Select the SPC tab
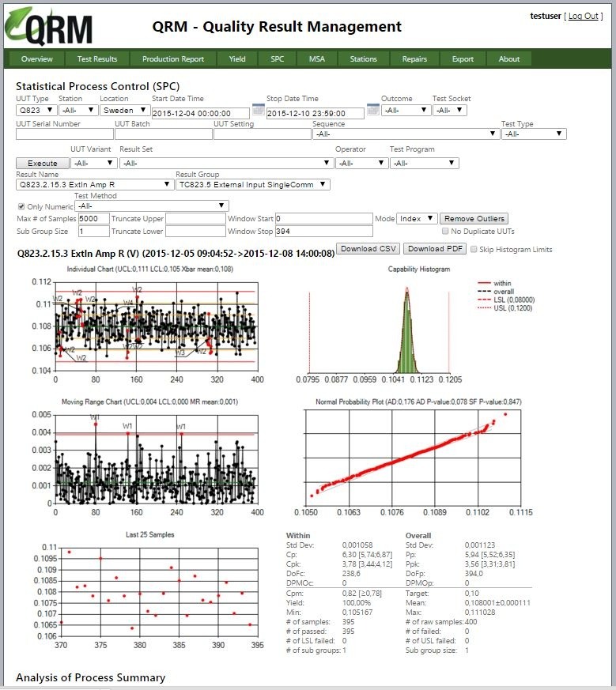 (x=278, y=59)
